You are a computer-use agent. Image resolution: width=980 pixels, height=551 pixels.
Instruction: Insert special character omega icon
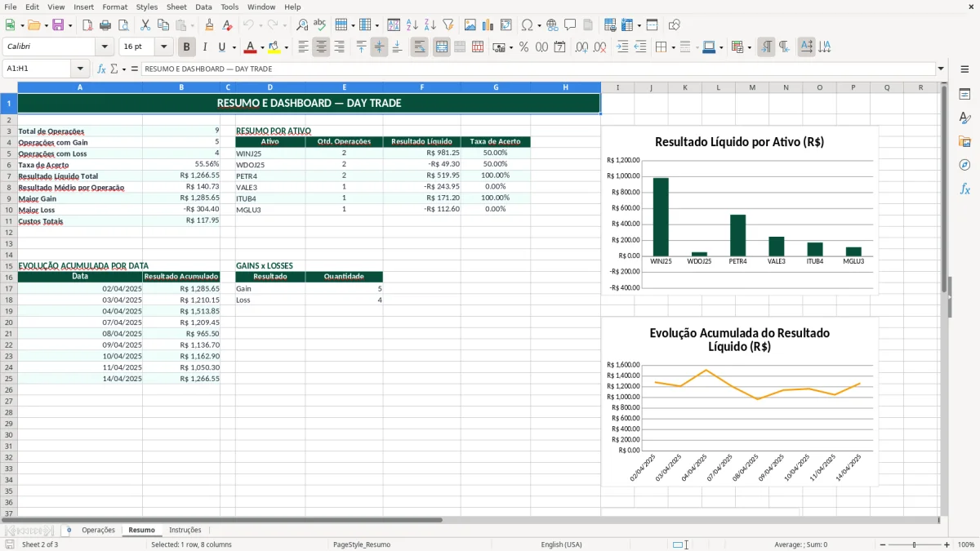[527, 25]
